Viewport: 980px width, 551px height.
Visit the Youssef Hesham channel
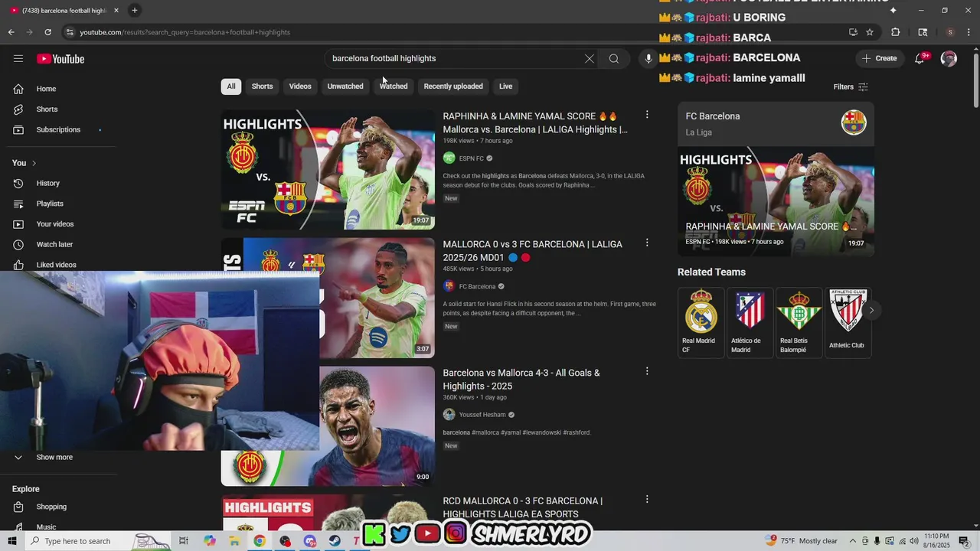coord(482,415)
